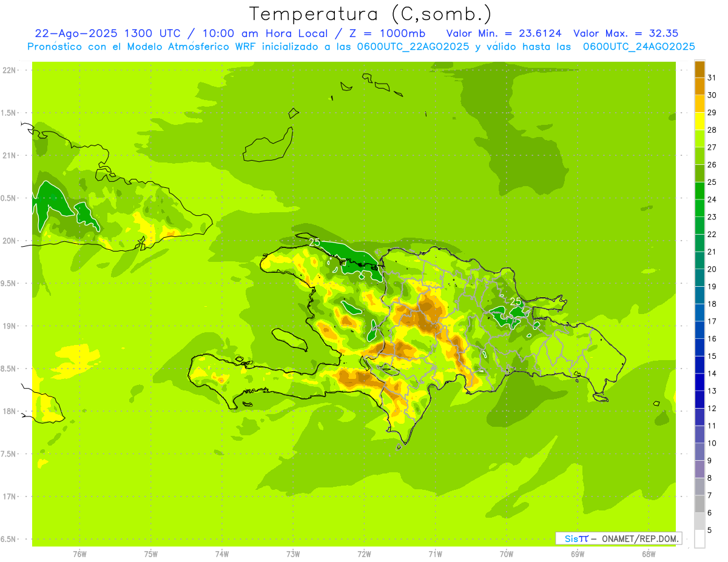Pick the teal legend swatch between 19 and 20
The height and width of the screenshot is (562, 728).
699,278
